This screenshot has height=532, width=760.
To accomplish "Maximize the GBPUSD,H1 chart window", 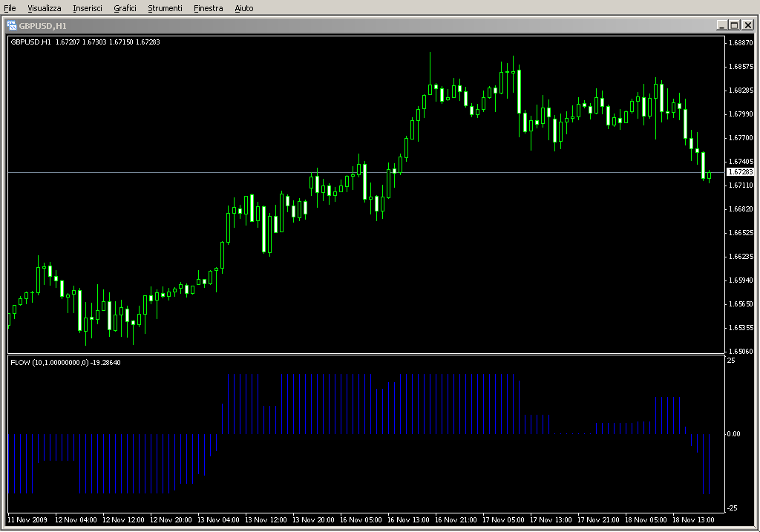I will [734, 25].
